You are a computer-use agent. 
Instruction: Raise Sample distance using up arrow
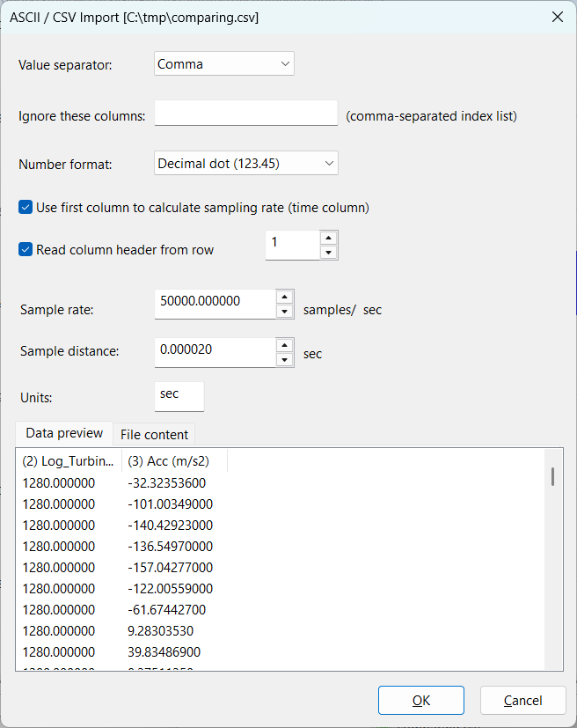[x=284, y=345]
